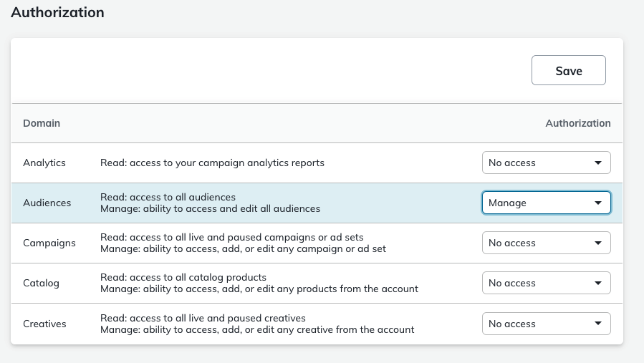The height and width of the screenshot is (363, 644).
Task: Click the Catalog domain label
Action: click(41, 283)
